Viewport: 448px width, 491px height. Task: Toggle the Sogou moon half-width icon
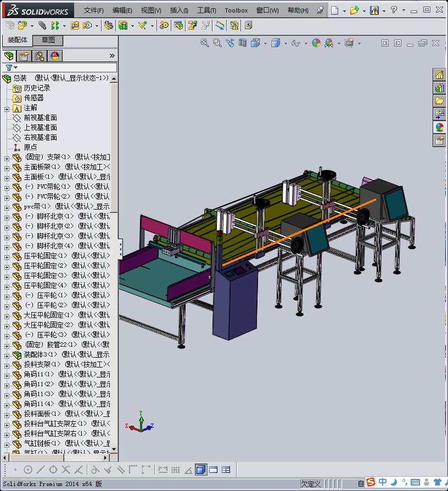point(394,482)
